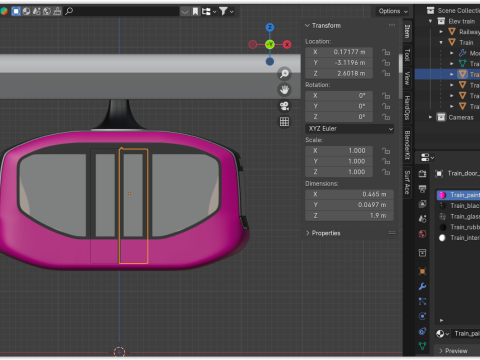Open the View Layer properties icon
The width and height of the screenshot is (480, 360).
tap(422, 204)
